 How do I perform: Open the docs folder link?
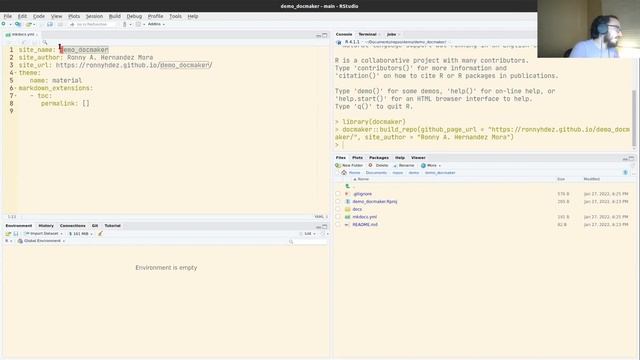point(357,209)
